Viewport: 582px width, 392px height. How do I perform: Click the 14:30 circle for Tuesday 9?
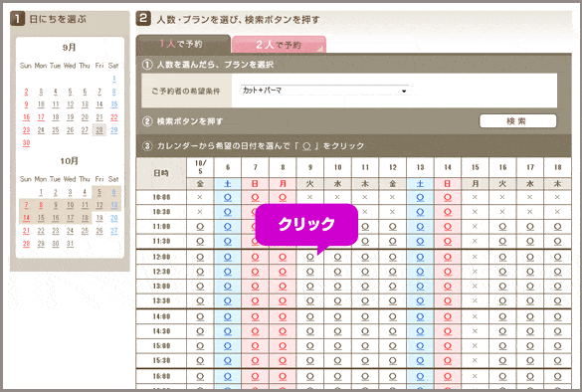(x=310, y=331)
